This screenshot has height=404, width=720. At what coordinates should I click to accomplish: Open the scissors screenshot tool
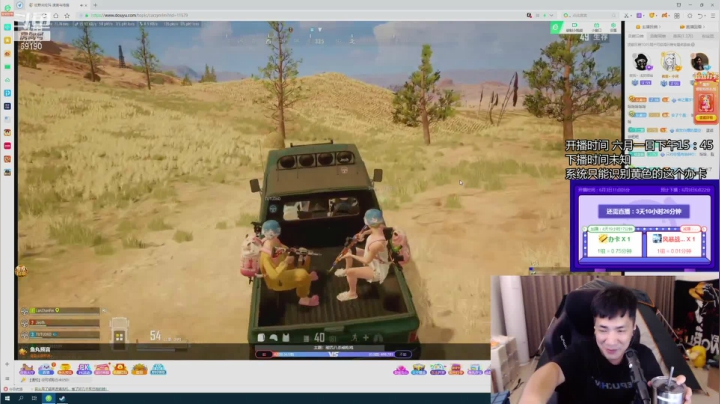tap(627, 15)
